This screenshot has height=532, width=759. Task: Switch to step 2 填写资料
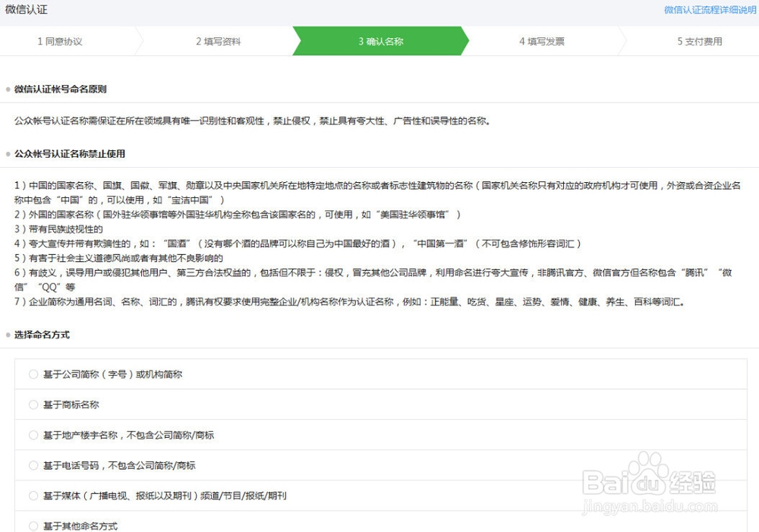[x=220, y=42]
